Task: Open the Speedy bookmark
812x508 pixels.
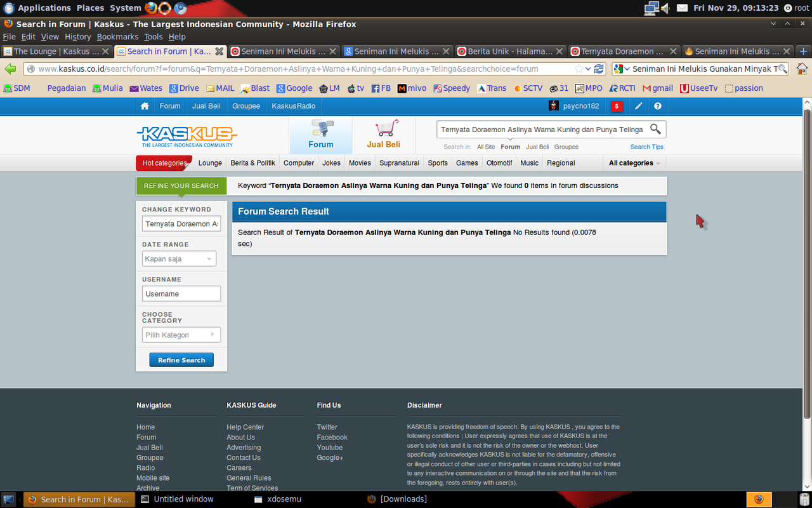Action: 452,88
